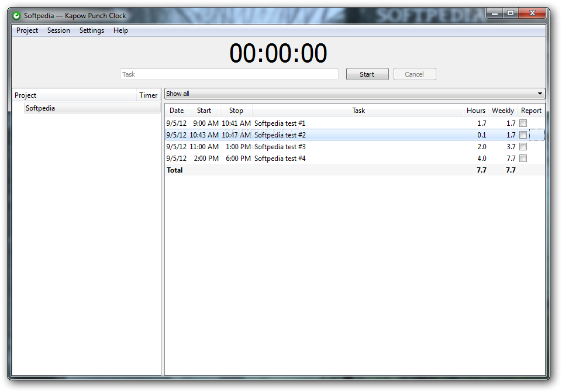Click the '10:41 AM' stop time cell
Viewport: 562px width, 392px height.
236,123
